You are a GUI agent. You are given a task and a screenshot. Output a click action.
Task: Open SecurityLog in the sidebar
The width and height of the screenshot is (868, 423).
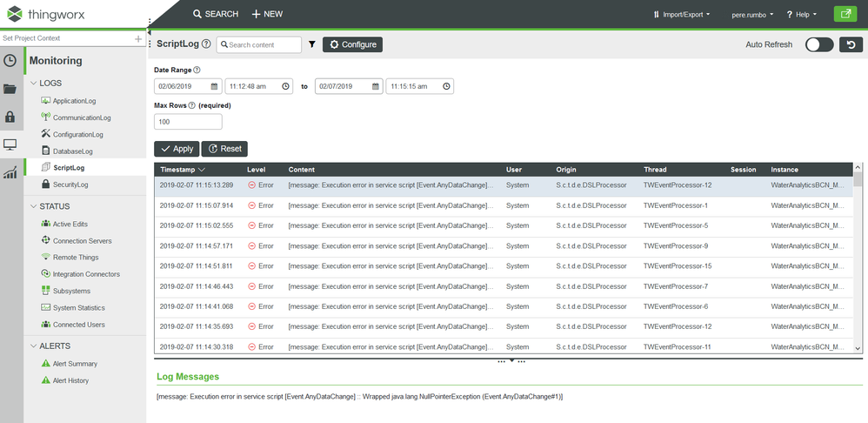[70, 185]
